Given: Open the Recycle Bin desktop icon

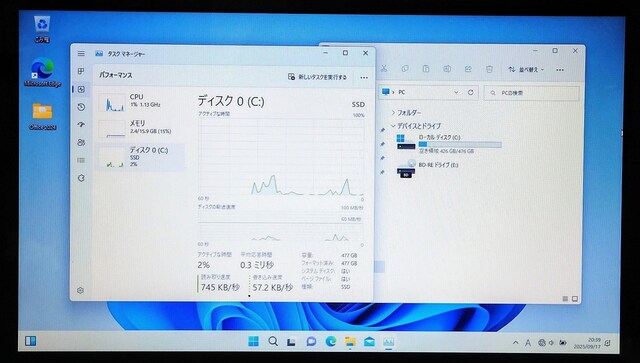Looking at the screenshot, I should tap(42, 29).
